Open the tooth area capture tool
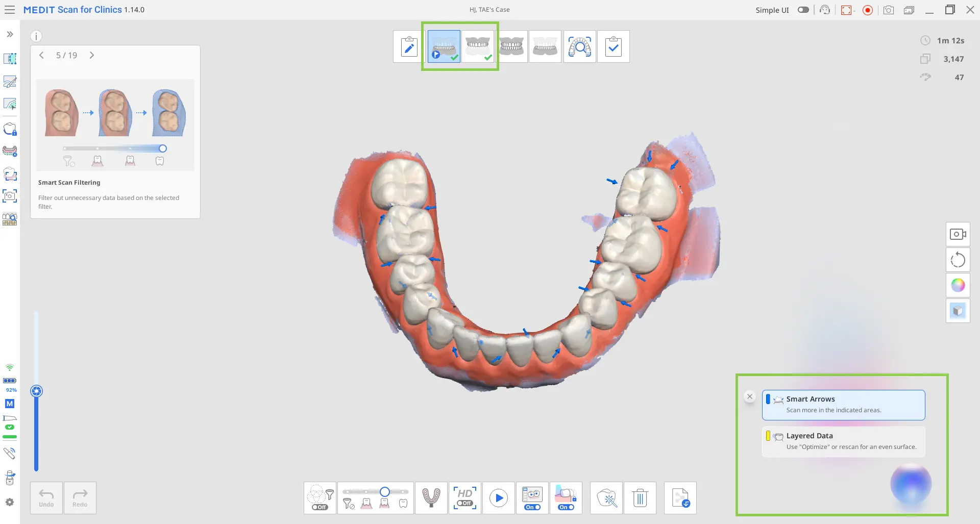This screenshot has height=524, width=980. (x=10, y=174)
